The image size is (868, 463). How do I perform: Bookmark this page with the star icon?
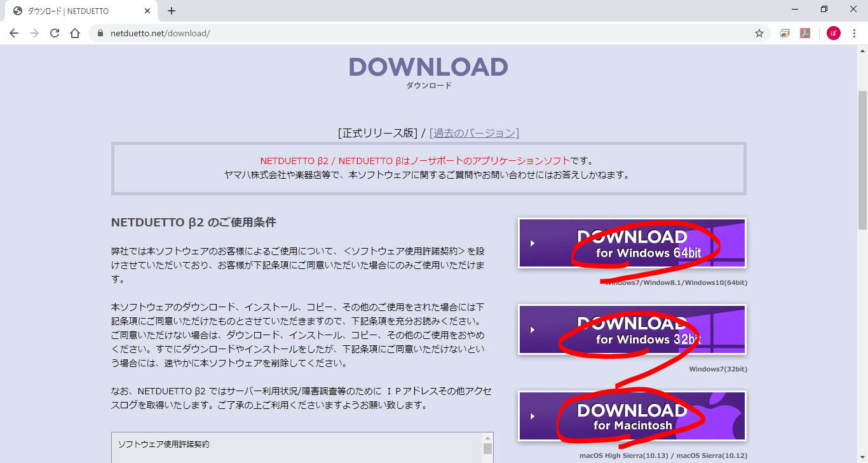[759, 33]
